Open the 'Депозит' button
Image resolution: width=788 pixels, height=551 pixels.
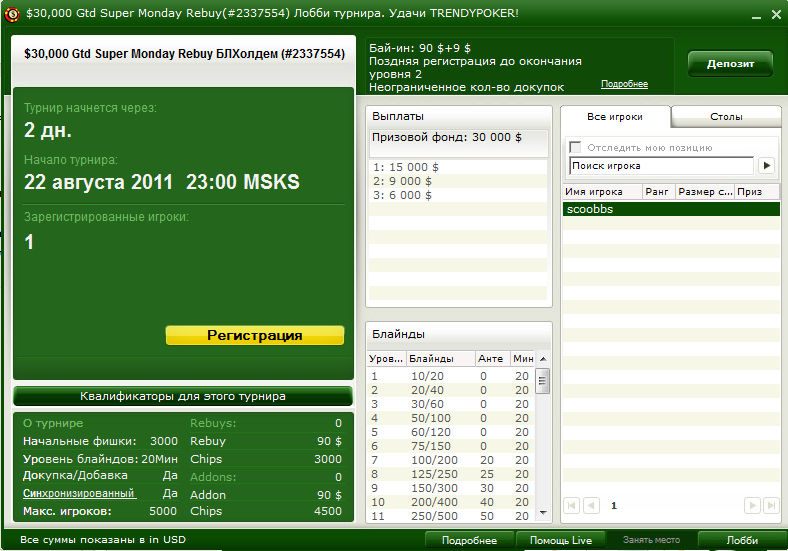point(730,64)
